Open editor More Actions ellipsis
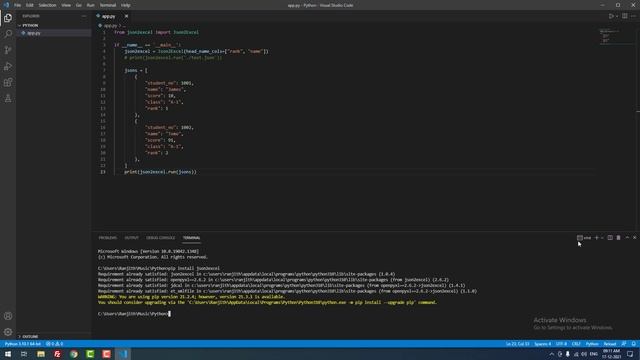This screenshot has width=640, height=360. [x=633, y=16]
